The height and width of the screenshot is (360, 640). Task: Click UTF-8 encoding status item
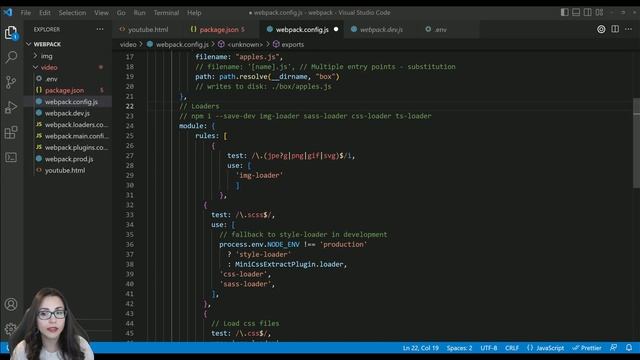pos(489,348)
